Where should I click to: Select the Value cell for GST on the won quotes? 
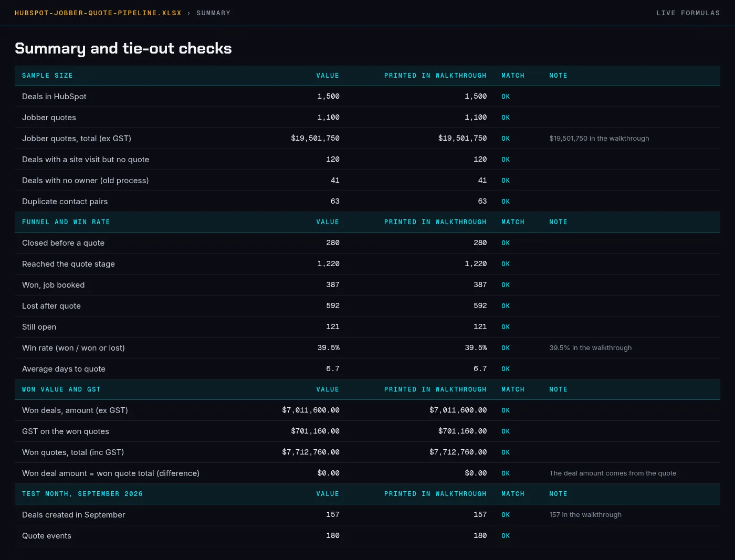(316, 431)
